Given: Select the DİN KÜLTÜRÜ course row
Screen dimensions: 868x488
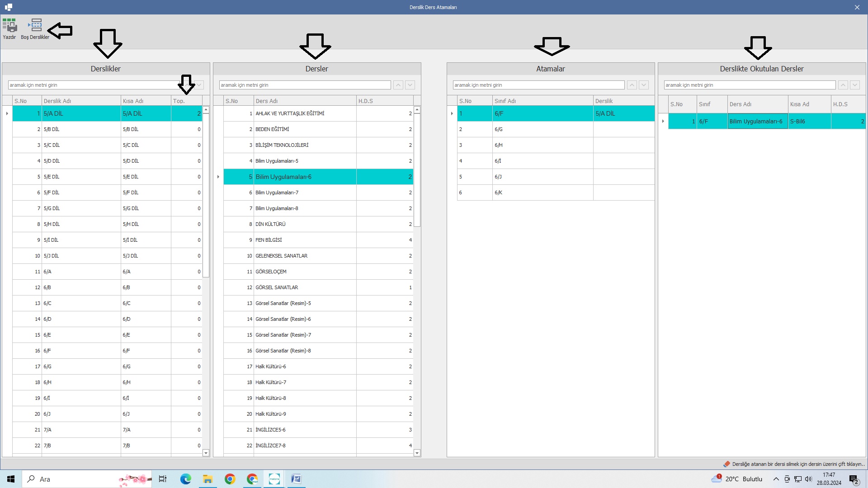Looking at the screenshot, I should tap(318, 224).
